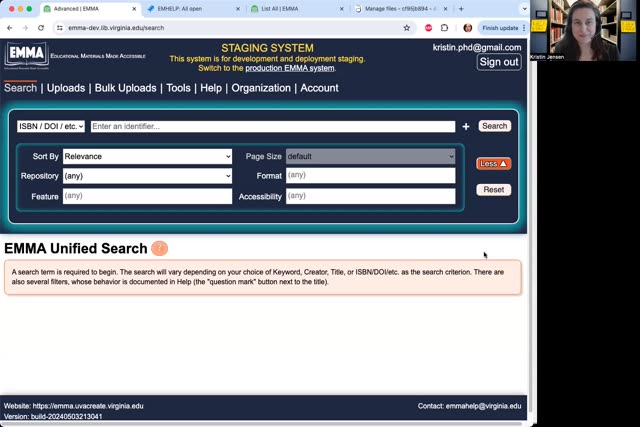
Task: Close the Manage files tab
Action: (x=445, y=9)
